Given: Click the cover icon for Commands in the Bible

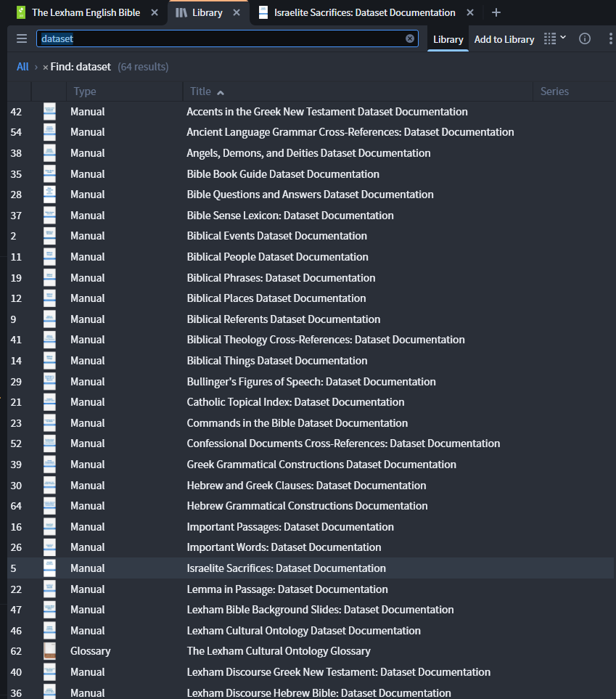Looking at the screenshot, I should point(49,423).
